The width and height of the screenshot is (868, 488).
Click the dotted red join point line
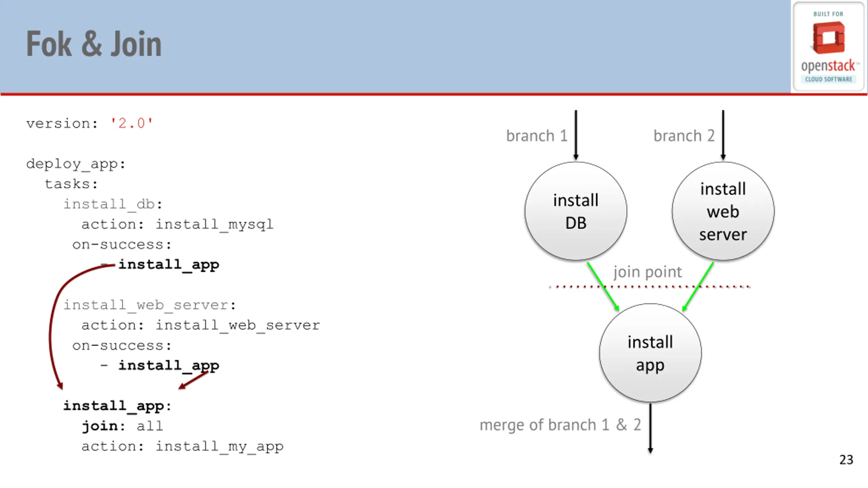[x=650, y=287]
